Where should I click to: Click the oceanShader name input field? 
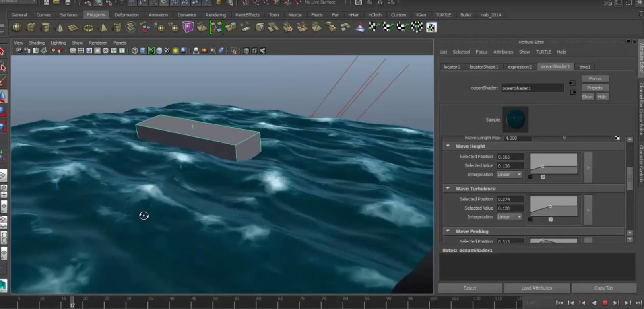(x=532, y=88)
